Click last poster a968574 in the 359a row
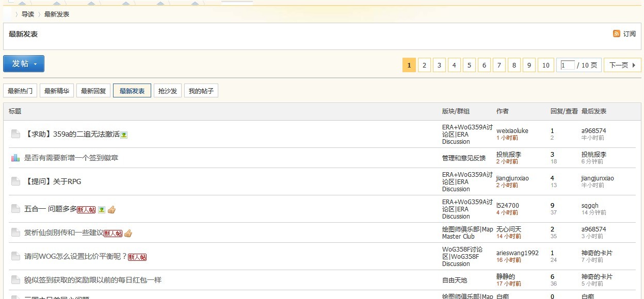Viewport: 644px width, 299px height. pyautogui.click(x=594, y=131)
